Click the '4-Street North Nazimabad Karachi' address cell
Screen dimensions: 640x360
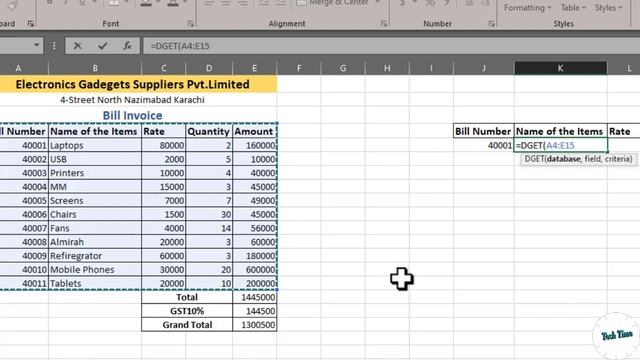(x=138, y=100)
